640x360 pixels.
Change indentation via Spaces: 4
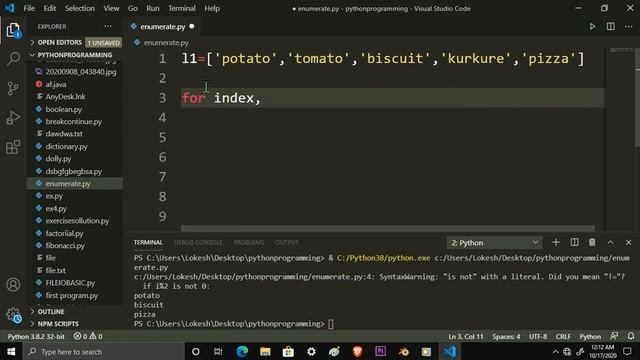pos(506,336)
